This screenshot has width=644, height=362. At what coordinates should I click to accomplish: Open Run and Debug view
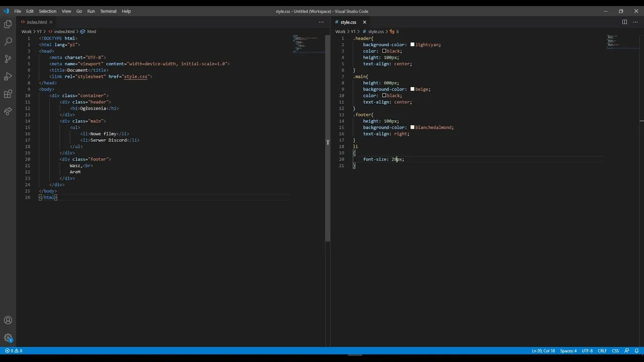coord(8,76)
